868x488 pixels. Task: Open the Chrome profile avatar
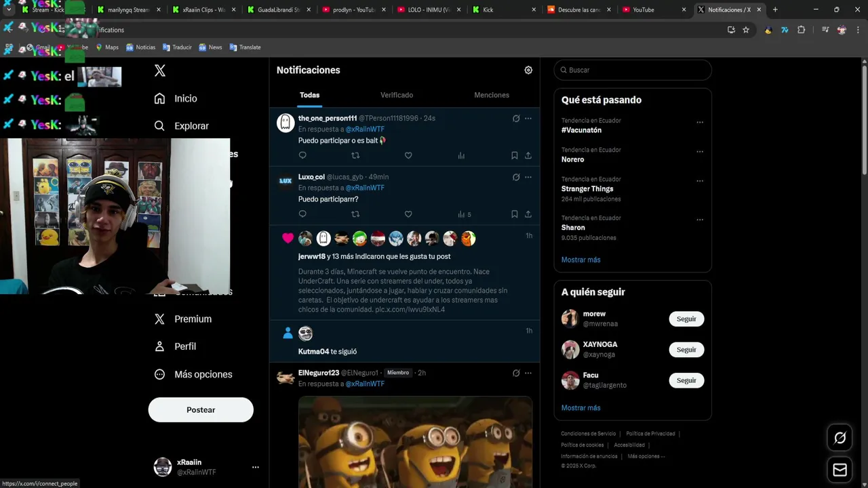842,30
